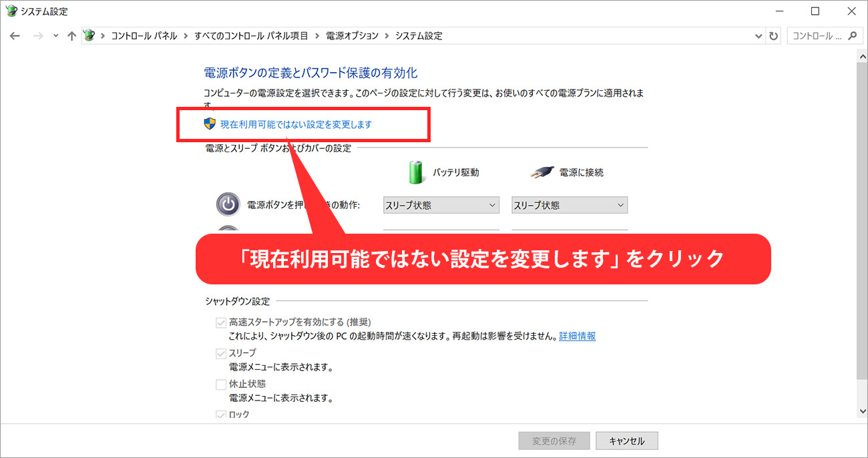This screenshot has width=868, height=458.
Task: Click the power button icon
Action: click(x=228, y=204)
